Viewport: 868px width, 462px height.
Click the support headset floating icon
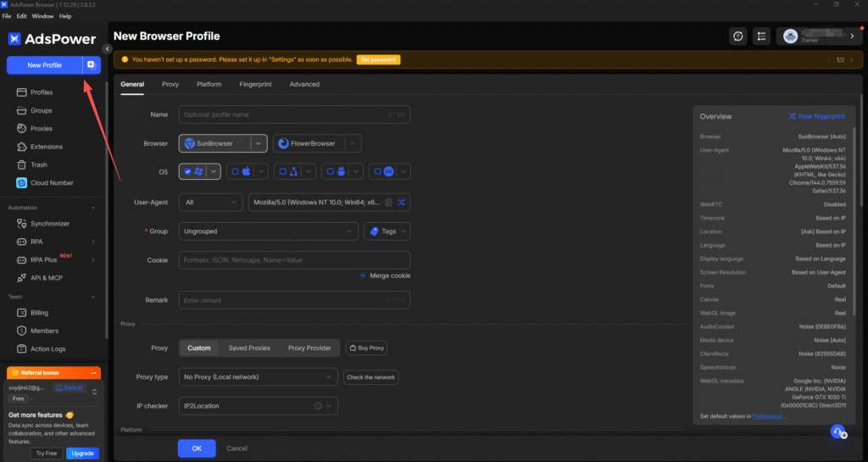tap(837, 432)
